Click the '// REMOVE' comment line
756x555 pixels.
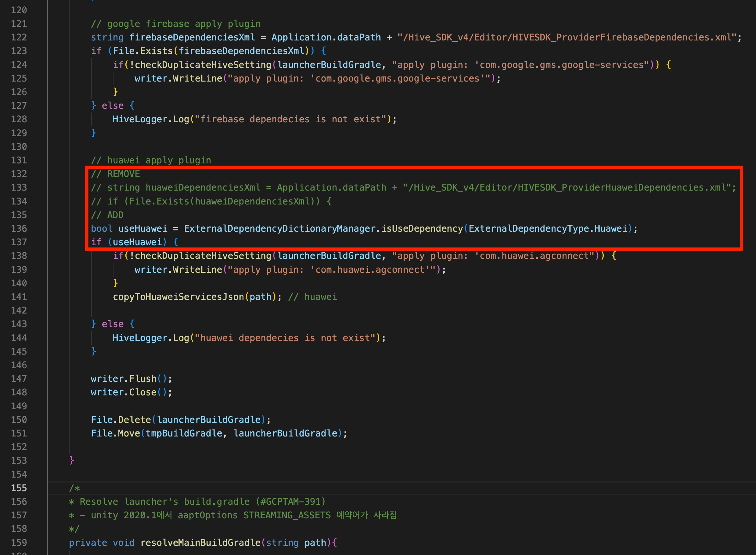point(116,174)
